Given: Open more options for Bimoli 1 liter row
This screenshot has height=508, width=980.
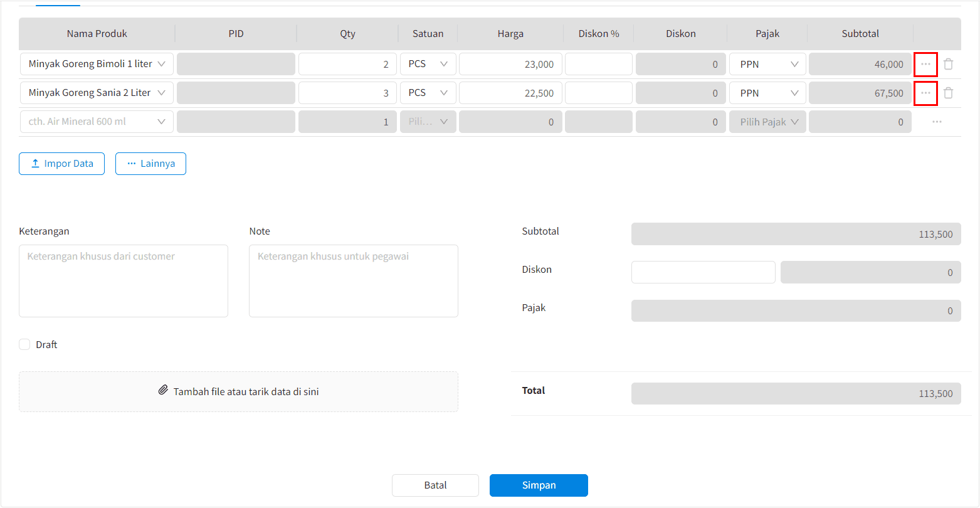Looking at the screenshot, I should coord(925,64).
